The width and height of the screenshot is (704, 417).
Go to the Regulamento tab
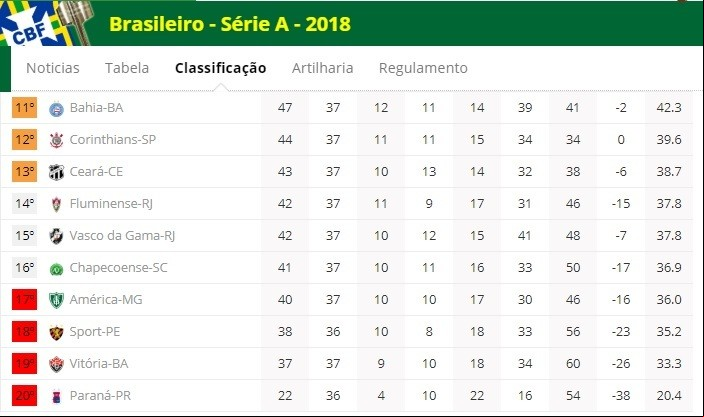click(423, 68)
